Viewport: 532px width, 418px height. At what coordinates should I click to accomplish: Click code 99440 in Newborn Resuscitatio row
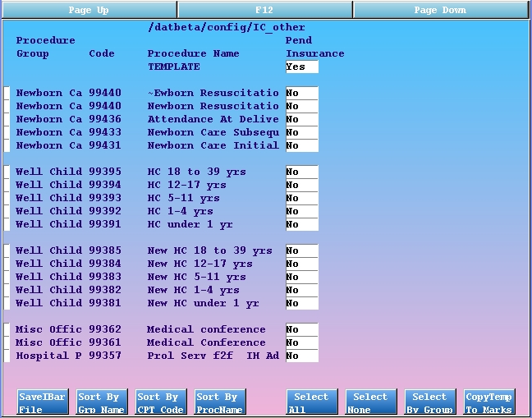tap(105, 106)
